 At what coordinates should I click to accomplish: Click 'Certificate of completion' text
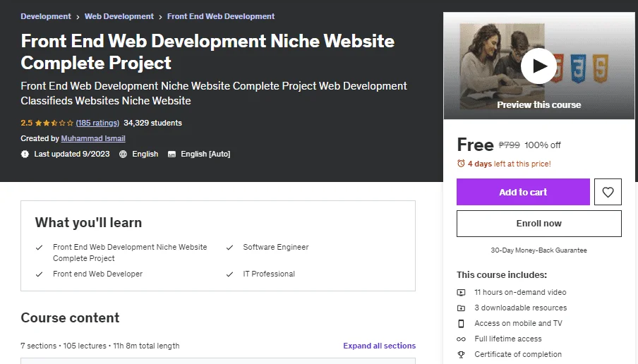(x=518, y=355)
